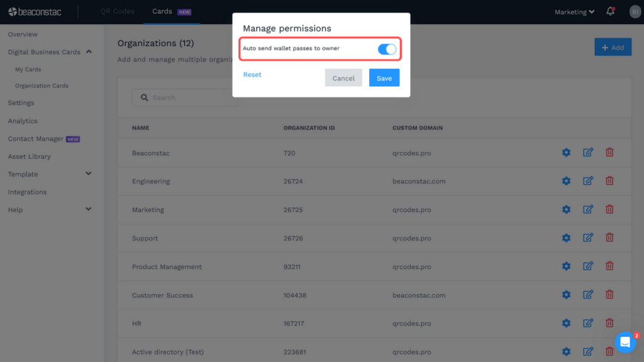The height and width of the screenshot is (362, 644).
Task: Edit the Engineering organization
Action: click(587, 180)
